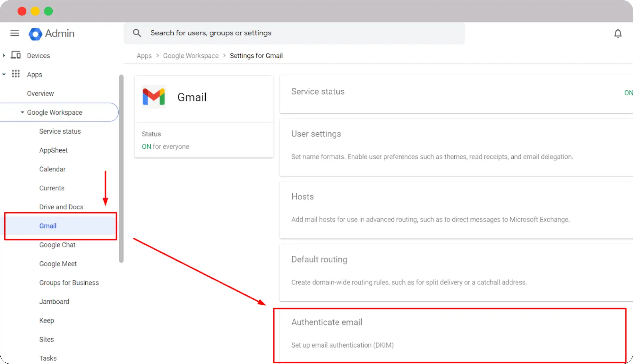Open Calendar settings from the sidebar

(x=52, y=169)
